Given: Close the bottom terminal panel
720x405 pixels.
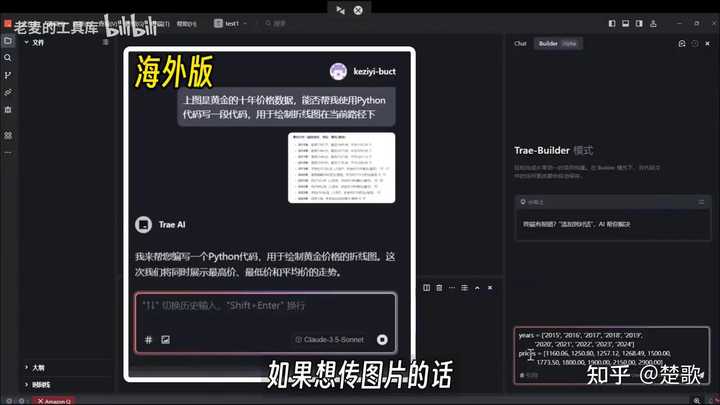Looking at the screenshot, I should point(490,288).
